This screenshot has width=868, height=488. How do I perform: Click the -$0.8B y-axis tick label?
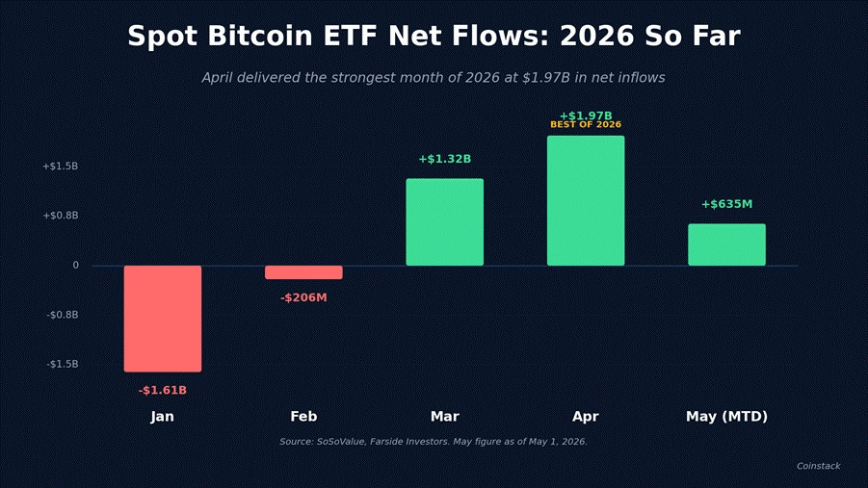pyautogui.click(x=62, y=315)
